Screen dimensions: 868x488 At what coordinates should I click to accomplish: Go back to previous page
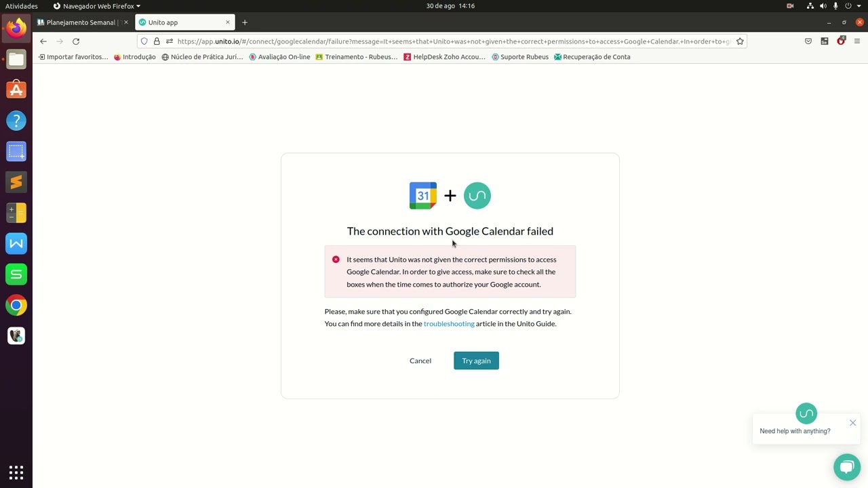(x=43, y=41)
